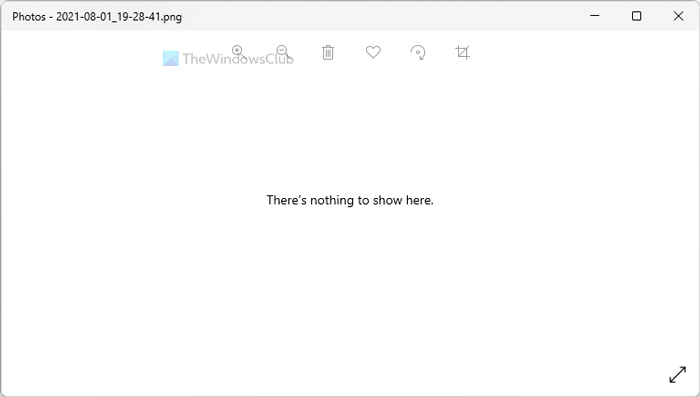Screen dimensions: 700x397
Task: Minimize the Photos window
Action: [x=595, y=16]
